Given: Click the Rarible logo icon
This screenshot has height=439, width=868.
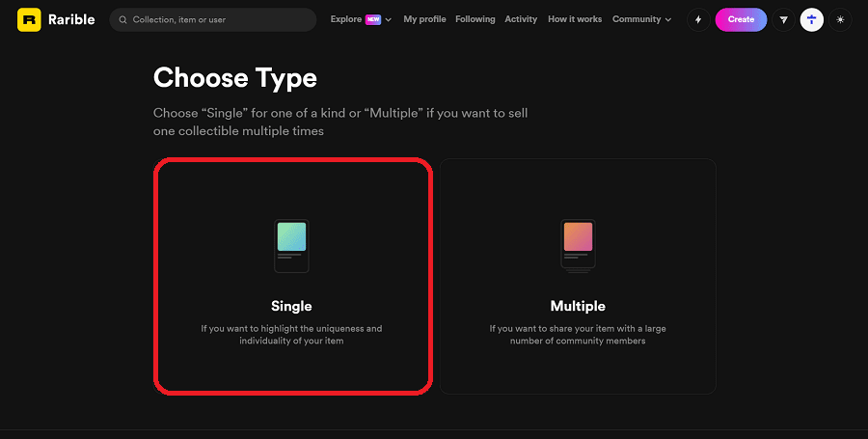Looking at the screenshot, I should 29,19.
